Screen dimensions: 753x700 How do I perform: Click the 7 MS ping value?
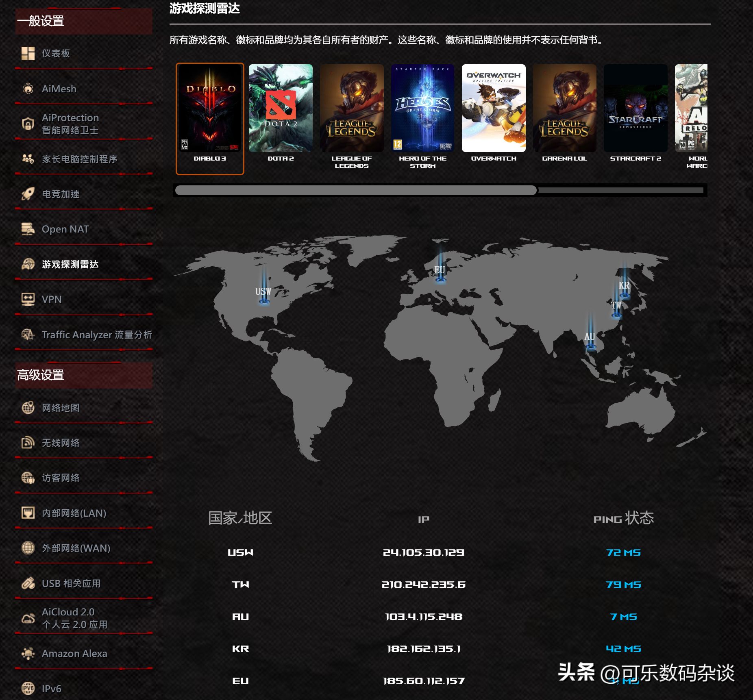tap(623, 617)
